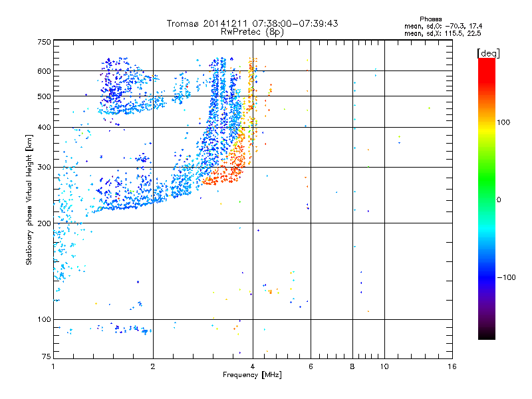Click the y-axis tick label '400'
Viewport: 532px width, 399px height.
tap(44, 127)
